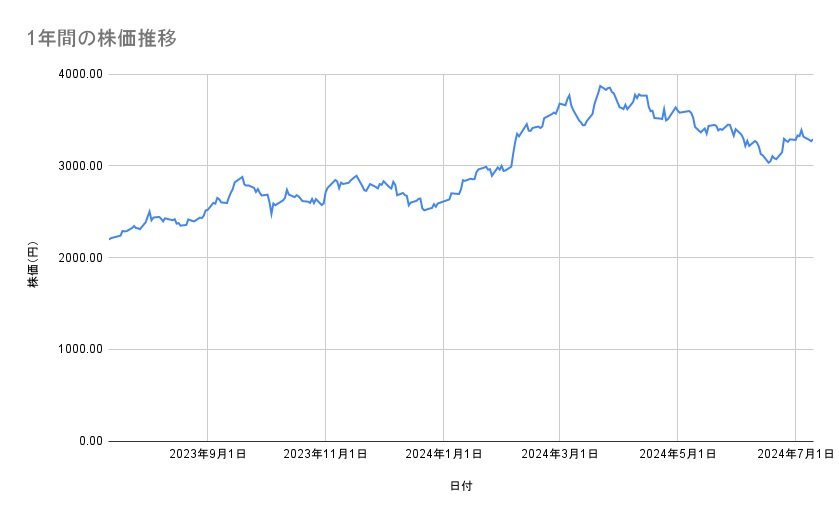This screenshot has height=519, width=839.
Task: Select the 2023年11月1日 date label
Action: 325,454
